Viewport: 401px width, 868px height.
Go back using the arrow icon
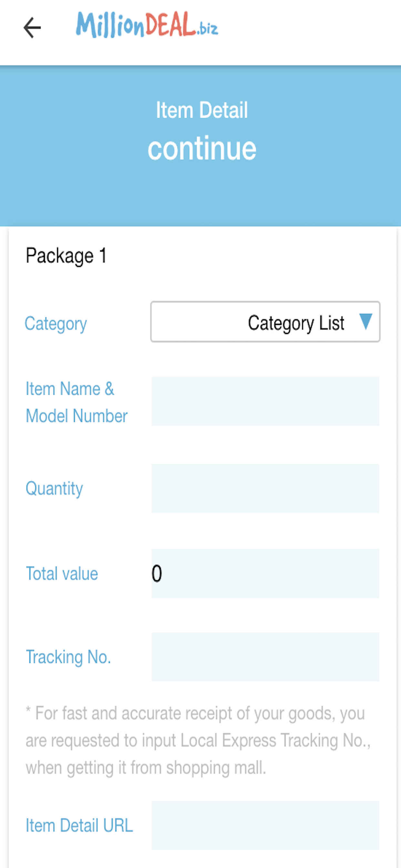click(x=32, y=28)
